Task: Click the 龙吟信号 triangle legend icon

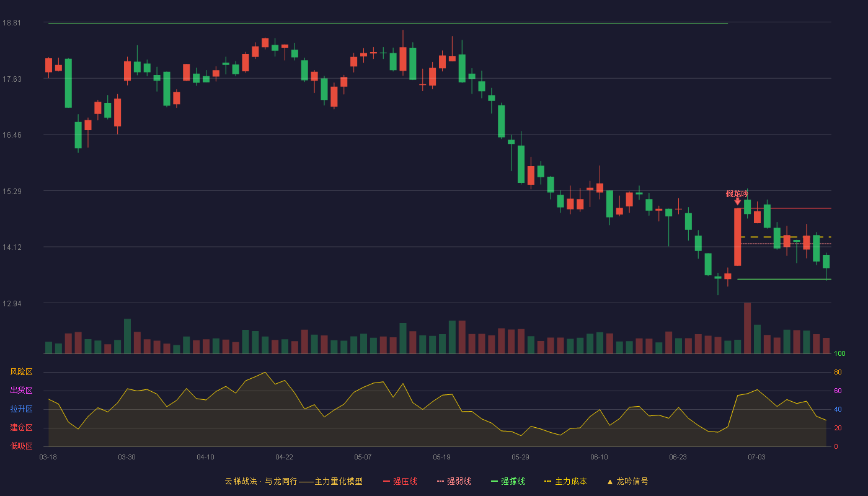Action: pyautogui.click(x=609, y=482)
